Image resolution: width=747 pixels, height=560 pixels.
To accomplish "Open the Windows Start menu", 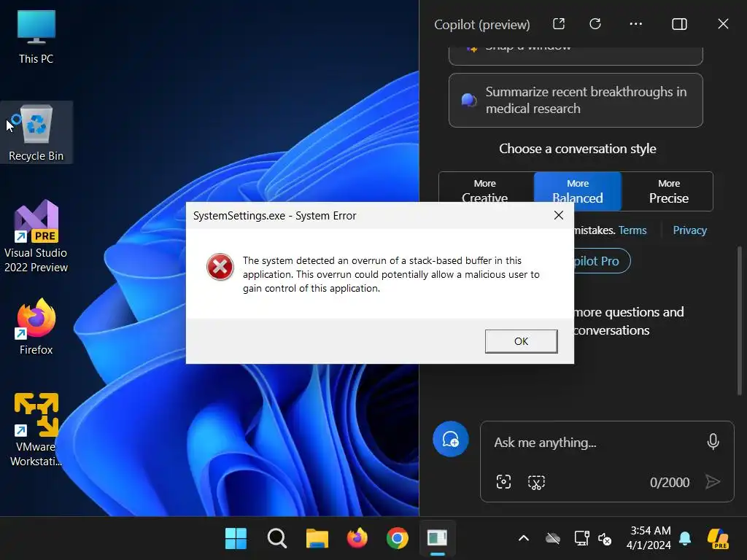I will click(x=236, y=539).
